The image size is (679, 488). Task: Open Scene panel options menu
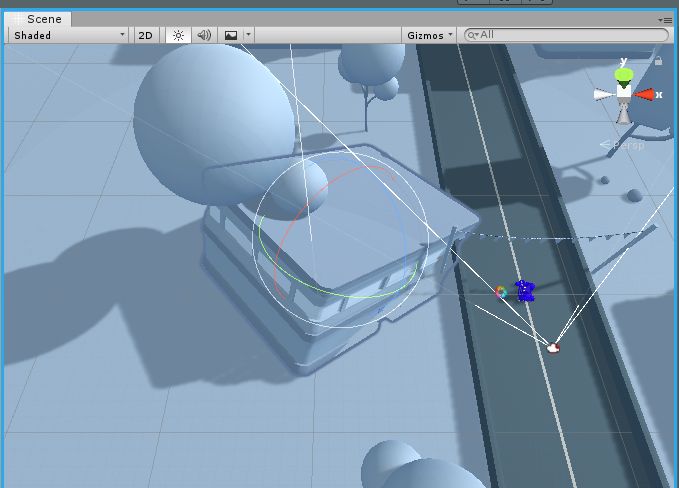pos(665,20)
